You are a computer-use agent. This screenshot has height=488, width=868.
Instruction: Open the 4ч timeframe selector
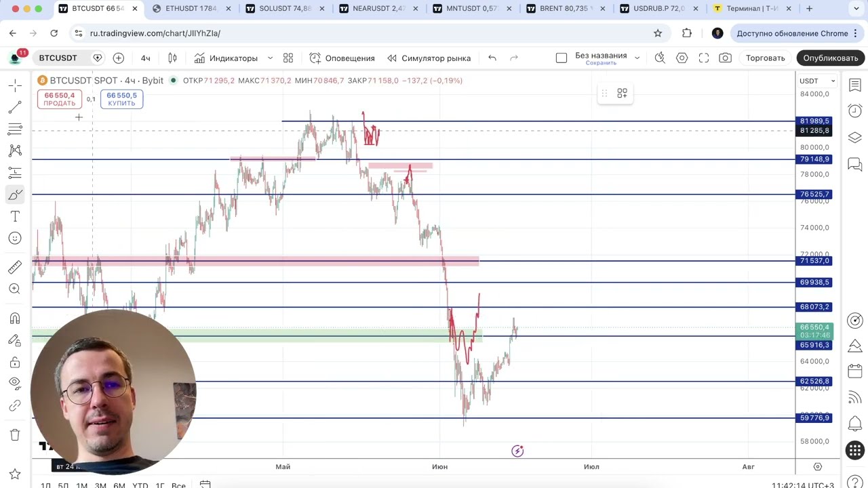coord(146,58)
